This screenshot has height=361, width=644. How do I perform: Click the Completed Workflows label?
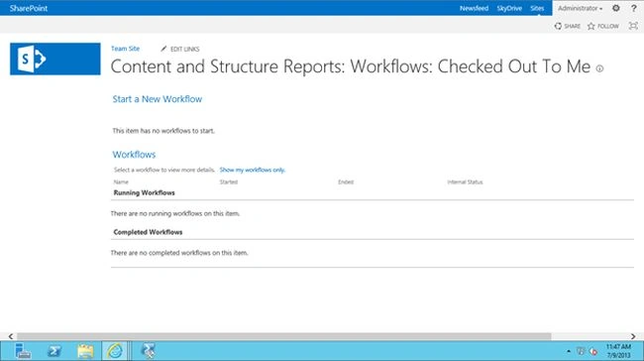tap(148, 232)
